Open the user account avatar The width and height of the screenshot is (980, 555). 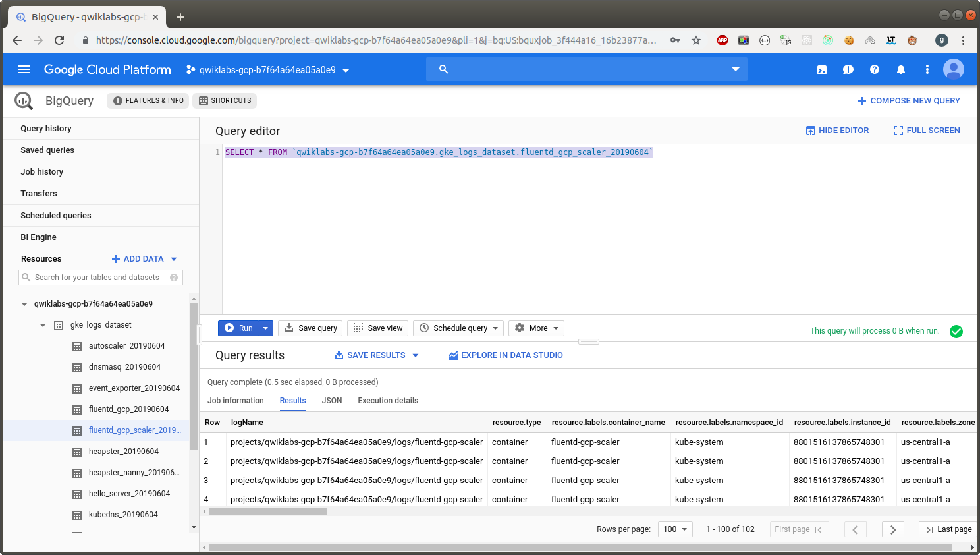tap(954, 69)
